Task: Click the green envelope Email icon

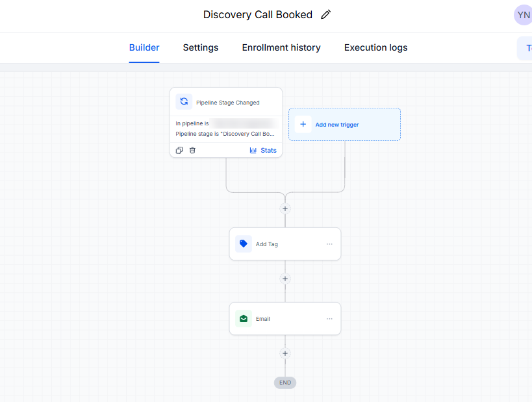Action: pyautogui.click(x=244, y=318)
